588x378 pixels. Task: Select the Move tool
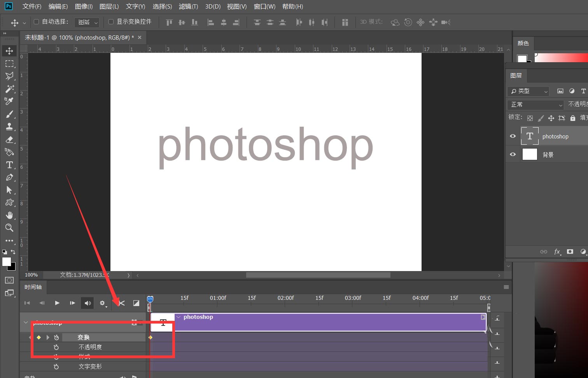tap(9, 51)
